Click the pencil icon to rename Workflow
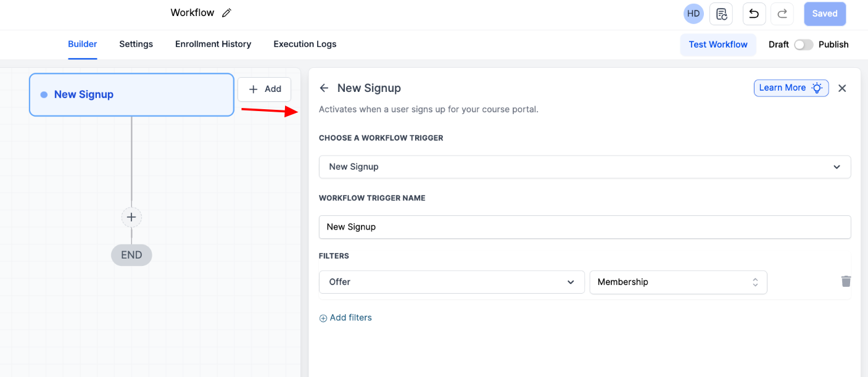The image size is (868, 377). point(226,13)
